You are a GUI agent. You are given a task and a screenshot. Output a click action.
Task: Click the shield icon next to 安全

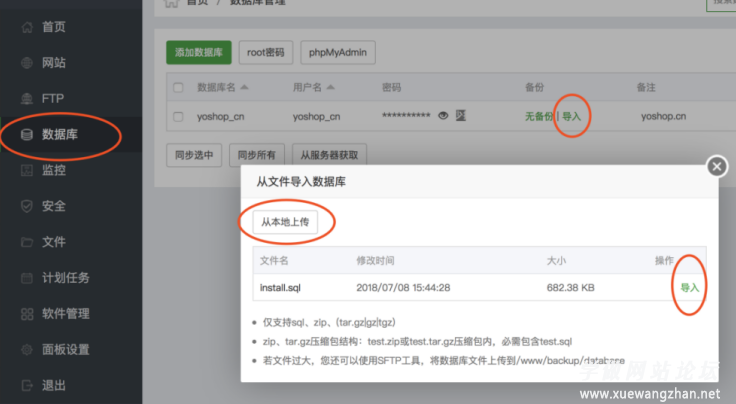click(x=27, y=206)
